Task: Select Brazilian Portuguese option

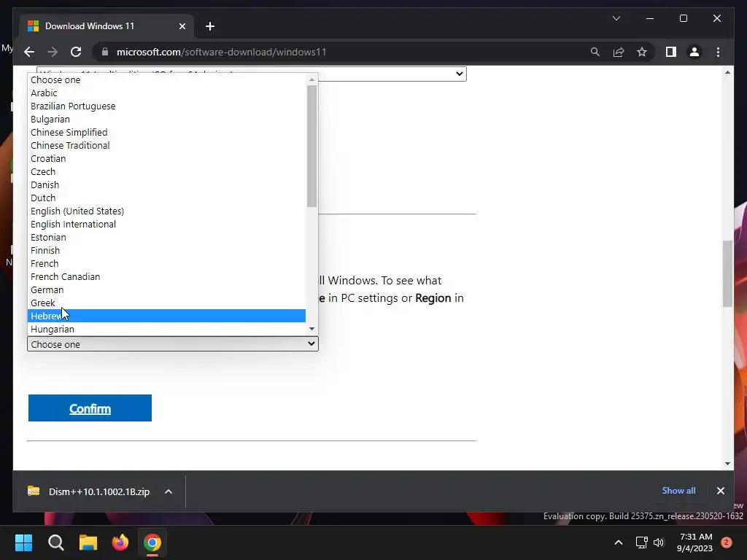Action: coord(166,106)
